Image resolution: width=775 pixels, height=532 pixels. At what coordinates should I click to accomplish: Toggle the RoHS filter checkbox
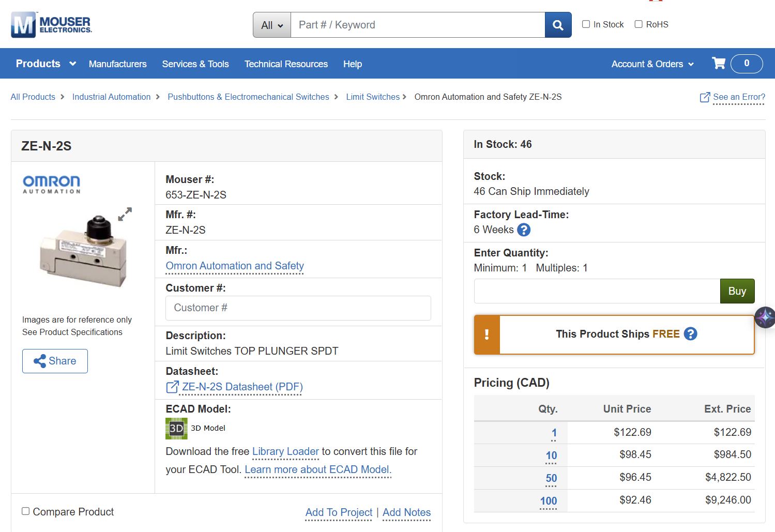pos(639,24)
